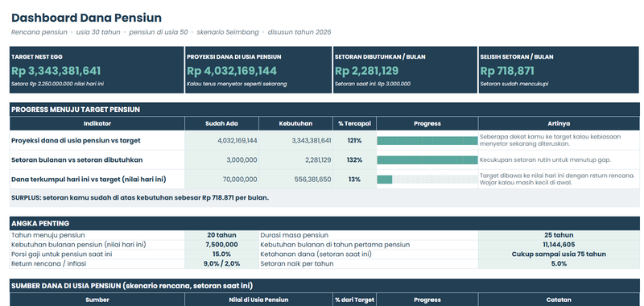Click 'Setoran naik per tahun' label

click(297, 263)
